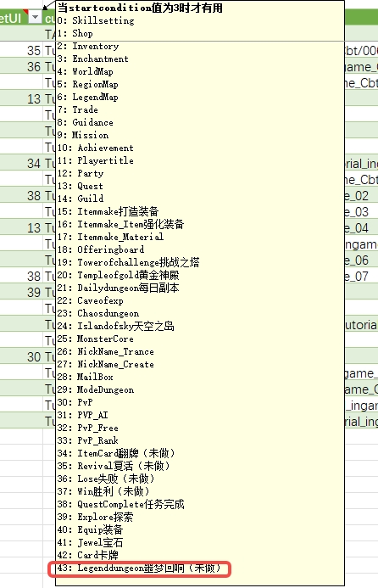Select the cell containing value 39
The width and height of the screenshot is (378, 588).
tap(21, 292)
